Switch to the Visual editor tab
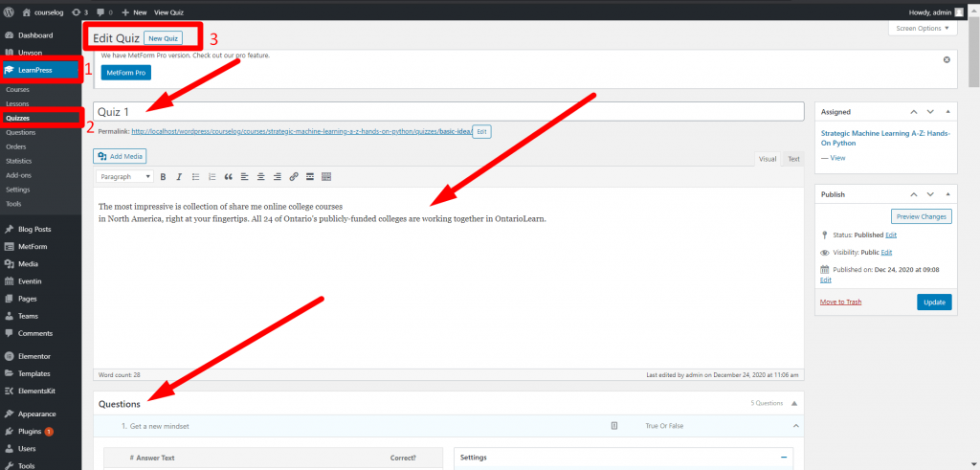980x470 pixels. pyautogui.click(x=768, y=159)
